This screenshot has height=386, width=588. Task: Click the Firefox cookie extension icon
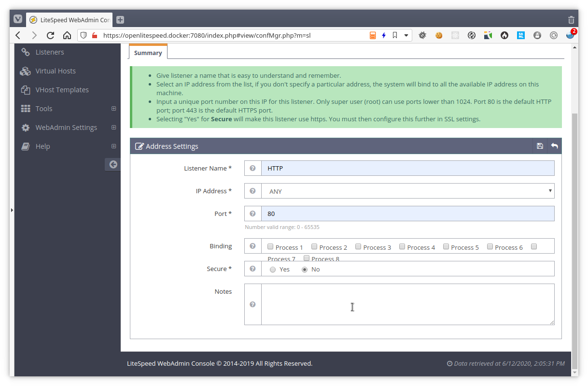(438, 35)
